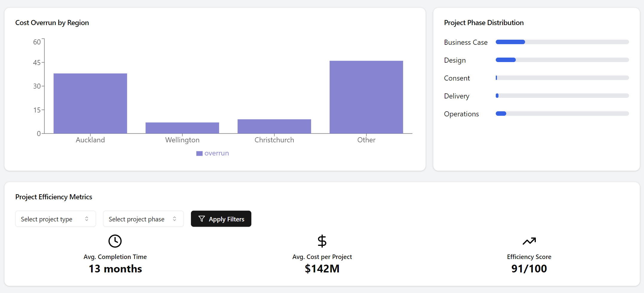Viewport: 644px width, 293px height.
Task: Open the Select project type dropdown
Action: pos(55,219)
